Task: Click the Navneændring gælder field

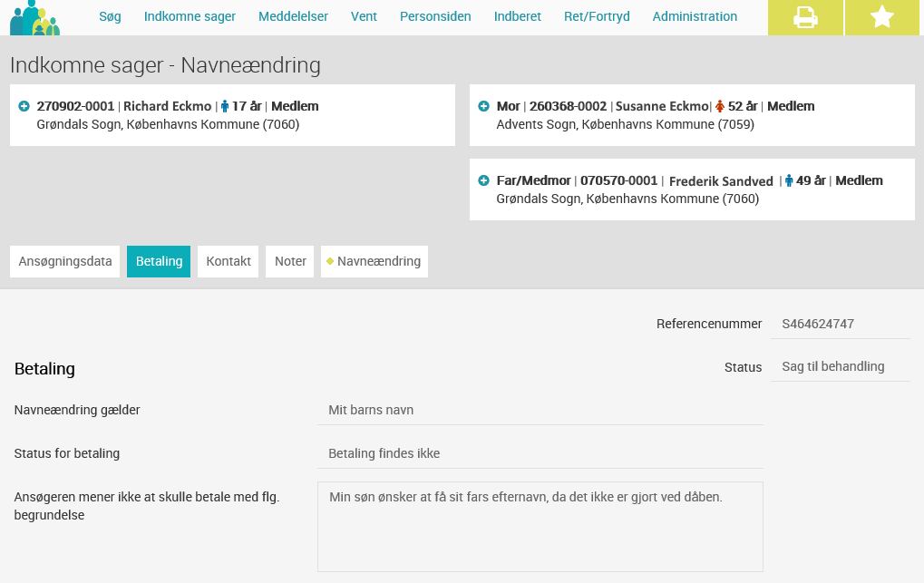Action: pos(540,411)
